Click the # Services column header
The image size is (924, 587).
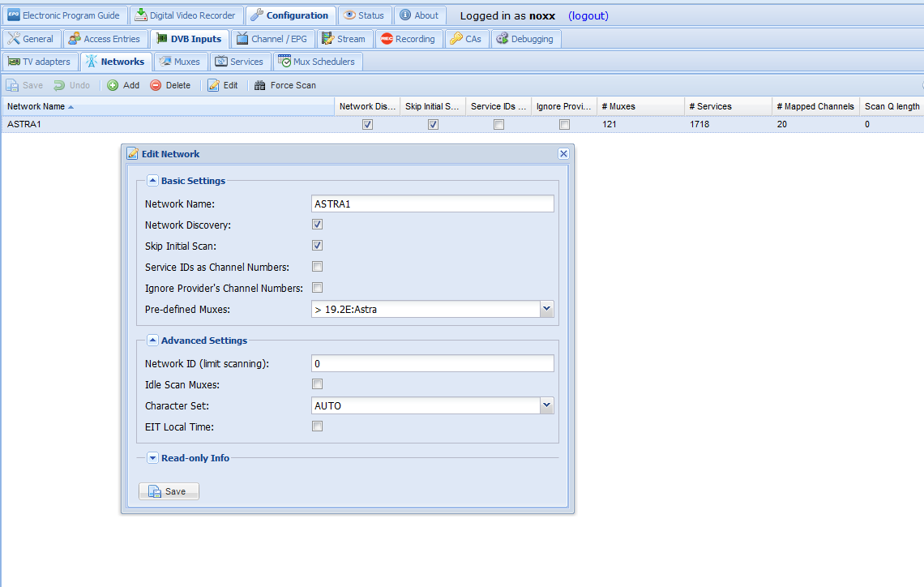(729, 107)
